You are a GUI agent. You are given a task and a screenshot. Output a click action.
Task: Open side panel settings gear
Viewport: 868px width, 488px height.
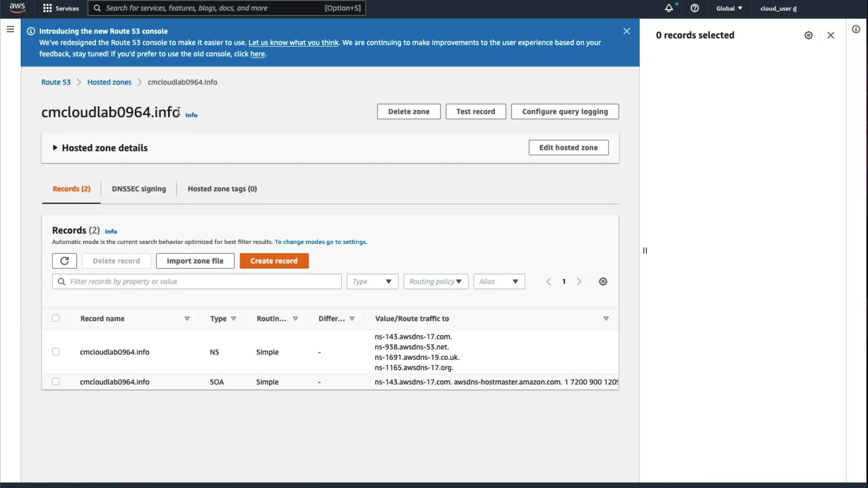[x=808, y=35]
